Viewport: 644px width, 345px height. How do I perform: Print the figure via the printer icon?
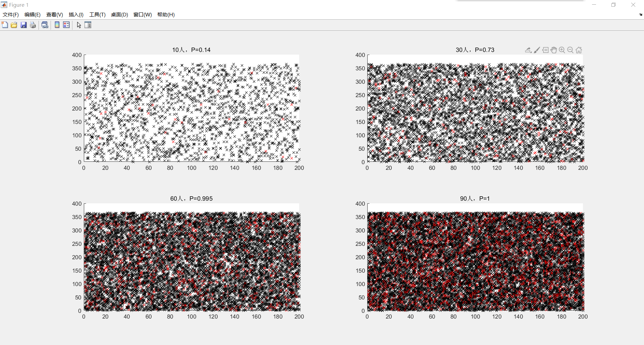33,25
